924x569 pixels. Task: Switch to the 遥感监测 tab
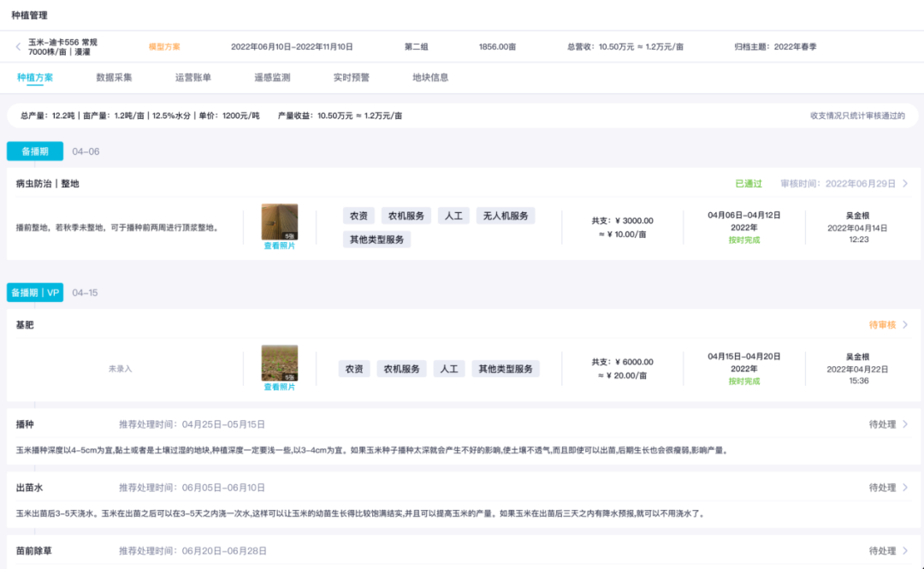[271, 77]
